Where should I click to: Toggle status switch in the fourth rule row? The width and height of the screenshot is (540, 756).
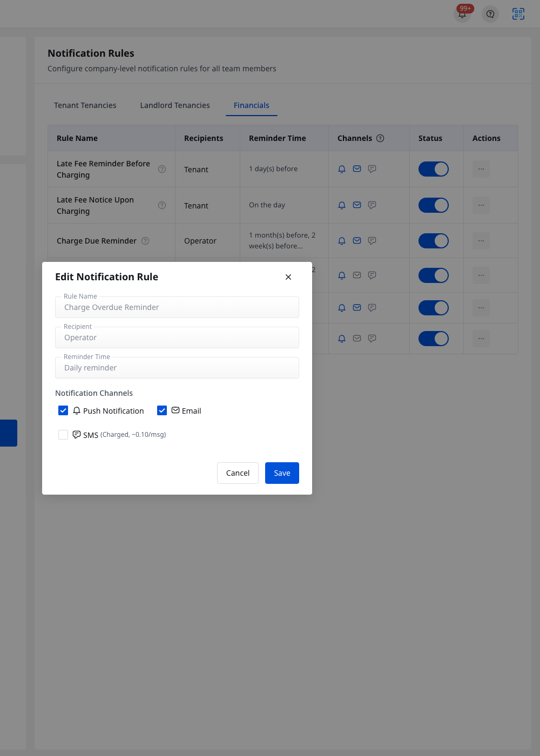(434, 275)
